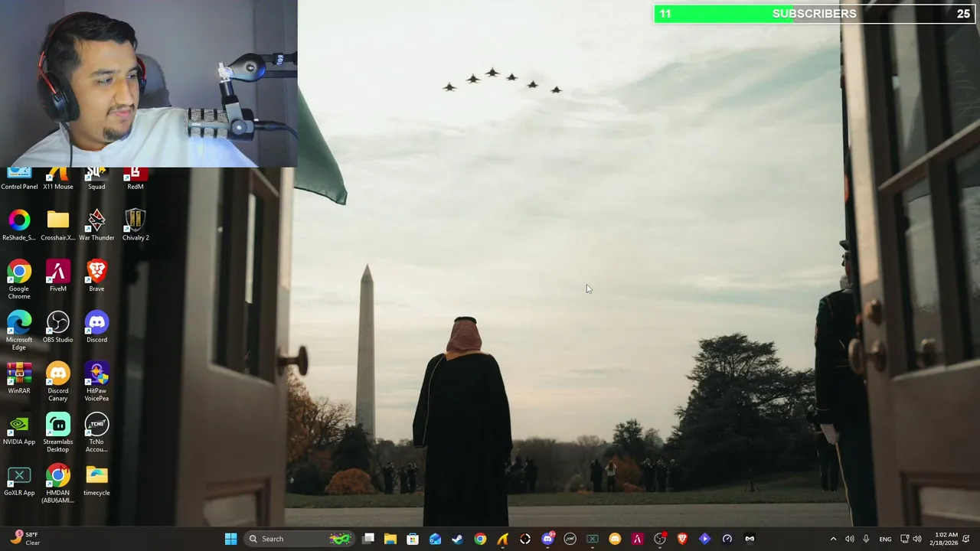Open Chrome from the taskbar
Viewport: 980px width, 551px height.
480,539
